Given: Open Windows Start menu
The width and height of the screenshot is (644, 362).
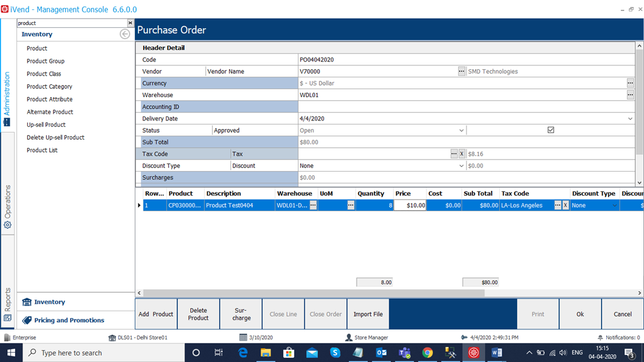Looking at the screenshot, I should click(x=11, y=353).
